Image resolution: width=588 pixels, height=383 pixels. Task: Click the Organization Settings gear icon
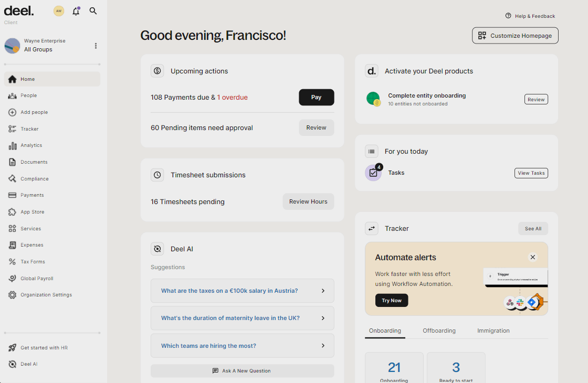pos(13,295)
